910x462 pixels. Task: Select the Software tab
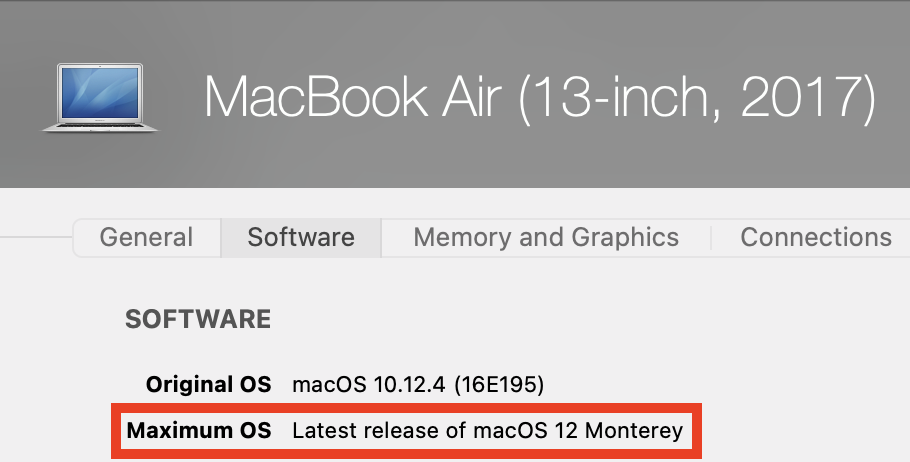pyautogui.click(x=301, y=237)
